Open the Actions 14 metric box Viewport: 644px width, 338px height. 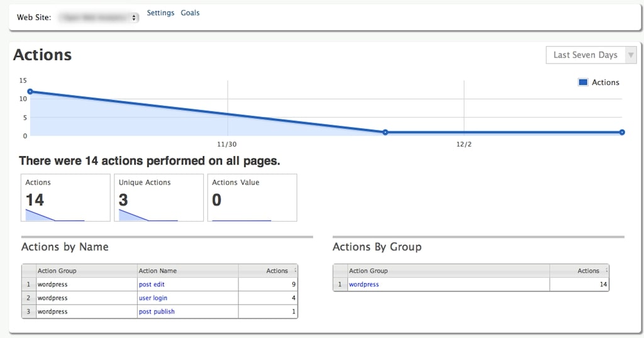65,198
